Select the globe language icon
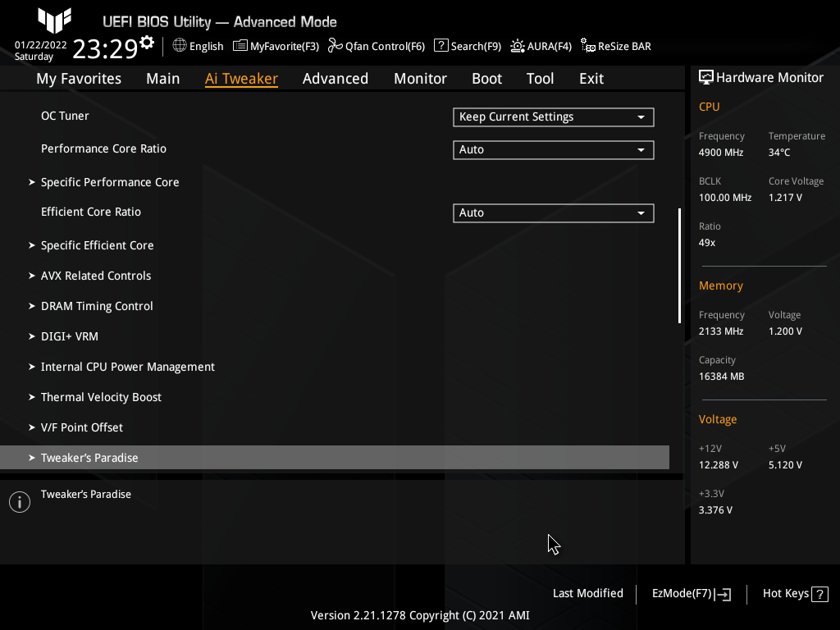 pos(180,46)
